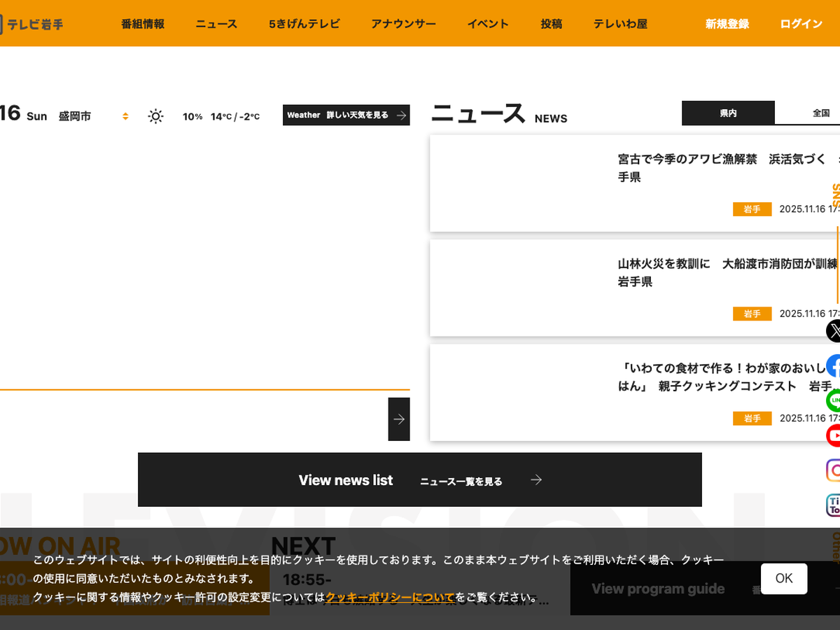Click the Weather 詳しい天気を見る button

[346, 115]
